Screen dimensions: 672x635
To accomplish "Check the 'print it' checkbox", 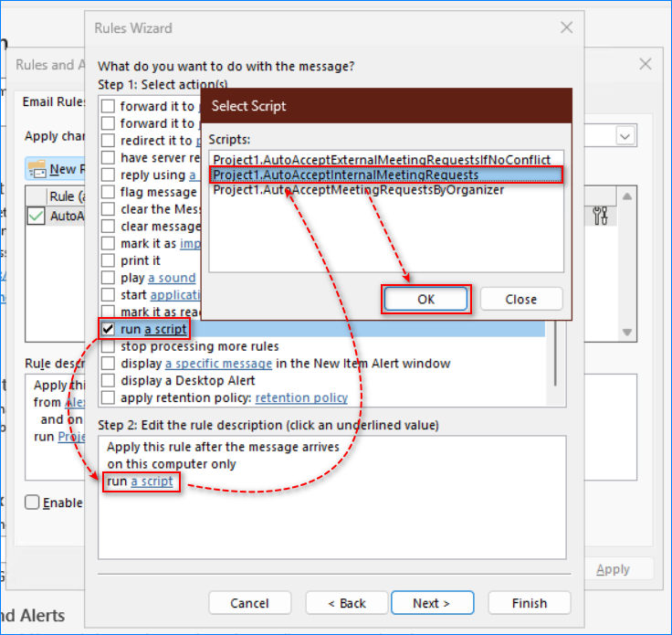I will [108, 260].
